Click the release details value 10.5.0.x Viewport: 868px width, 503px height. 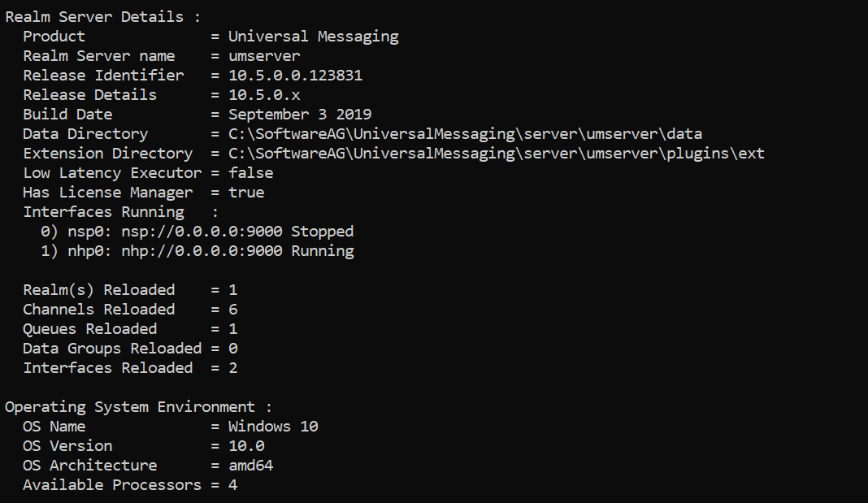coord(264,94)
